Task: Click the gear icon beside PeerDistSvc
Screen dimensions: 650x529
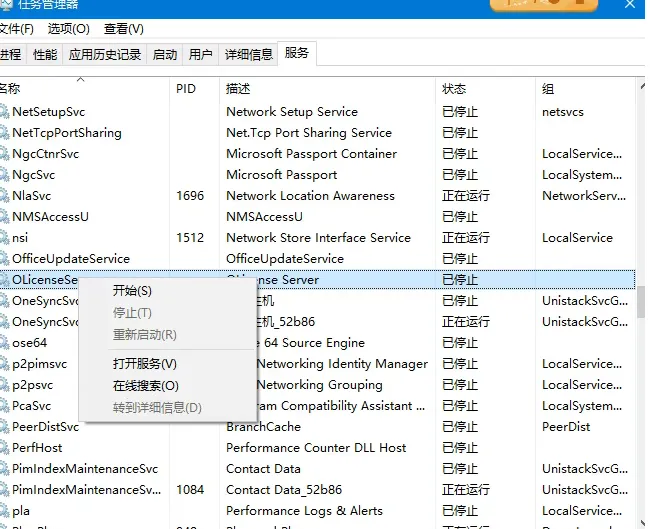Action: coord(4,427)
